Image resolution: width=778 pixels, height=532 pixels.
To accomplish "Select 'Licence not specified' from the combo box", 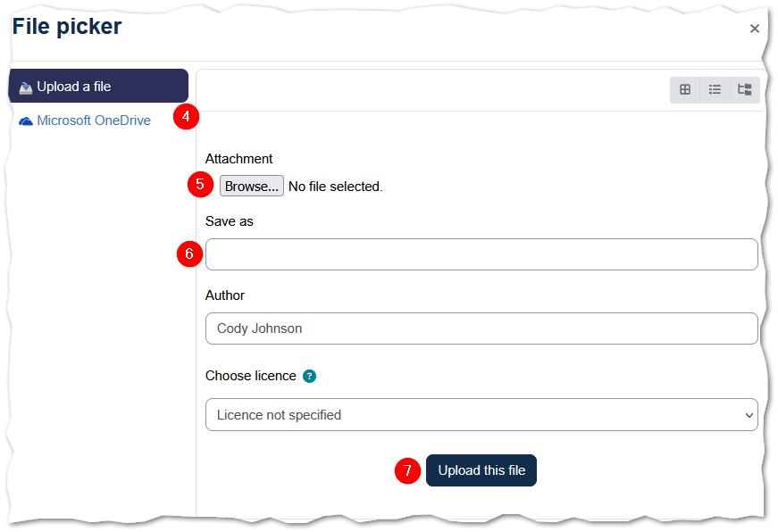I will (x=481, y=414).
